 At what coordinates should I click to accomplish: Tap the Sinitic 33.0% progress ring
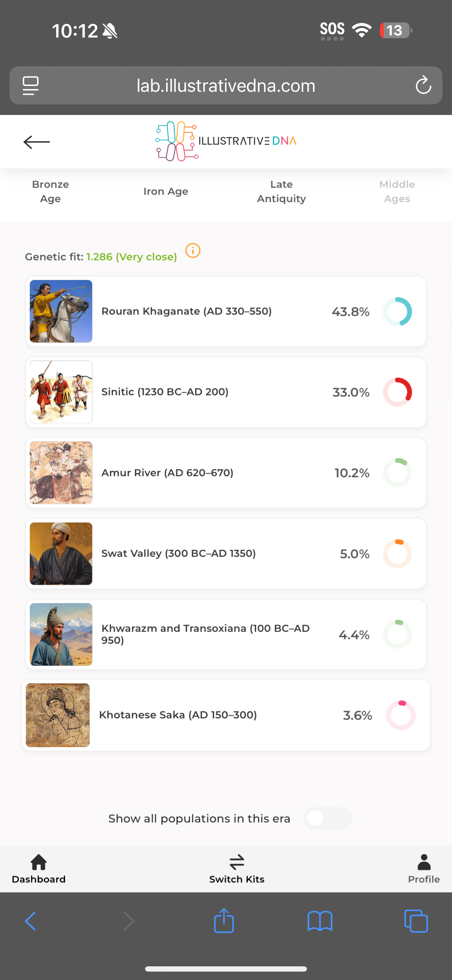[x=397, y=392]
